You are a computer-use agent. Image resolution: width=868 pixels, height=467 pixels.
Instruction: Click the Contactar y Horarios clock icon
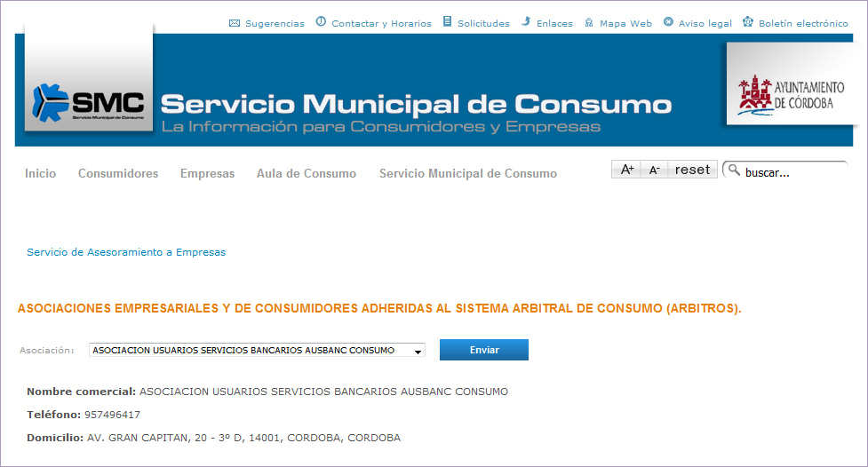[321, 21]
